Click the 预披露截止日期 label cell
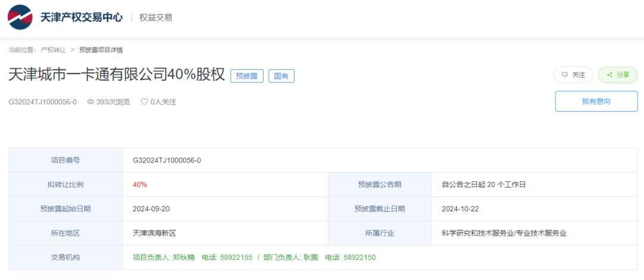This screenshot has height=280, width=644. pyautogui.click(x=380, y=209)
